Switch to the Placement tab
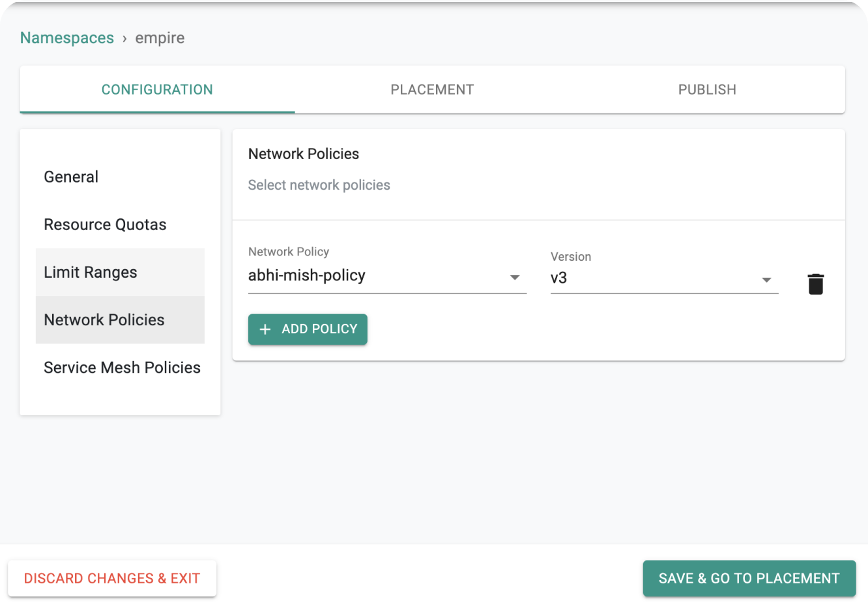Screen dimensions: 868x616 pyautogui.click(x=432, y=89)
